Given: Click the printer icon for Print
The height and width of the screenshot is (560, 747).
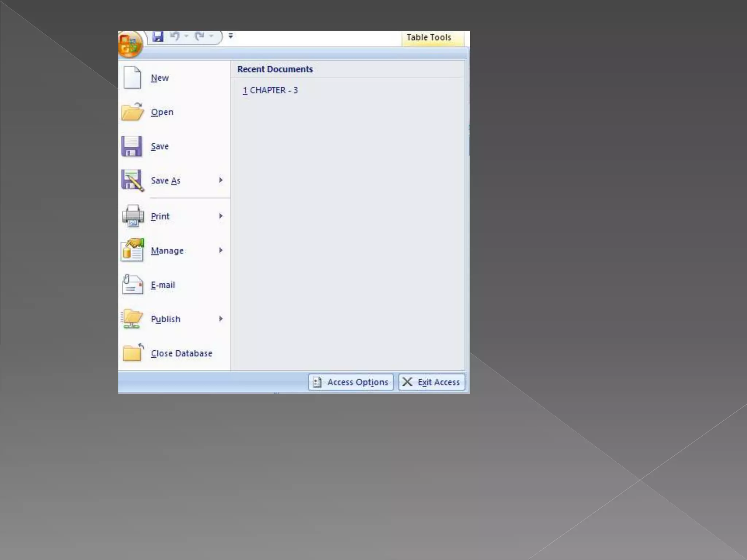Looking at the screenshot, I should [133, 216].
